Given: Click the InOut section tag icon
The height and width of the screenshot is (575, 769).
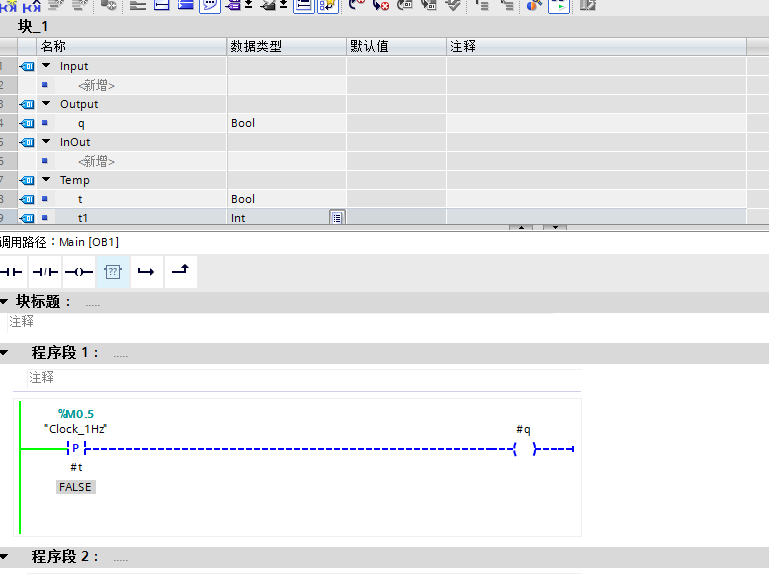Looking at the screenshot, I should (27, 142).
